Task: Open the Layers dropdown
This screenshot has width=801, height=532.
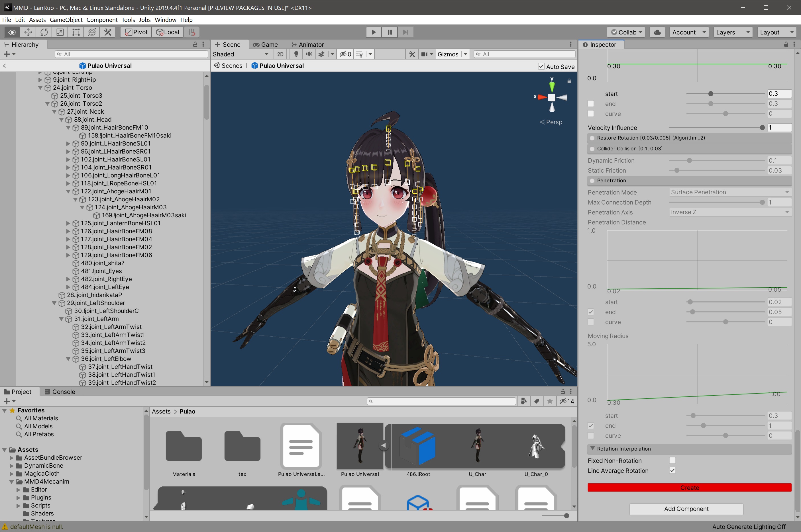Action: (732, 32)
